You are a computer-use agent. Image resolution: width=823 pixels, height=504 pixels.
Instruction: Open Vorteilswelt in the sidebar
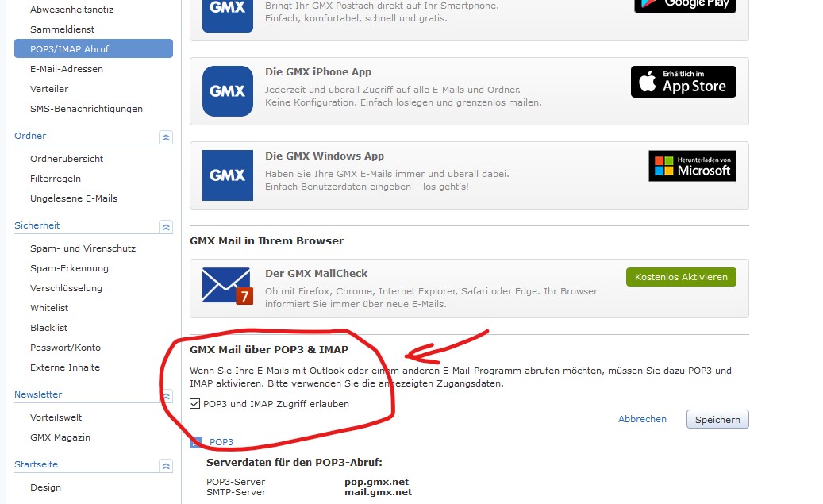point(56,418)
